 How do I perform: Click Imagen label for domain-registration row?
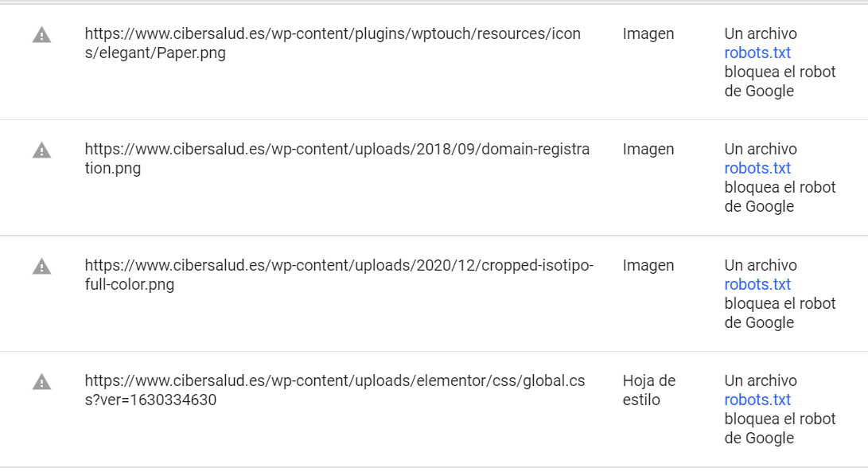[648, 149]
